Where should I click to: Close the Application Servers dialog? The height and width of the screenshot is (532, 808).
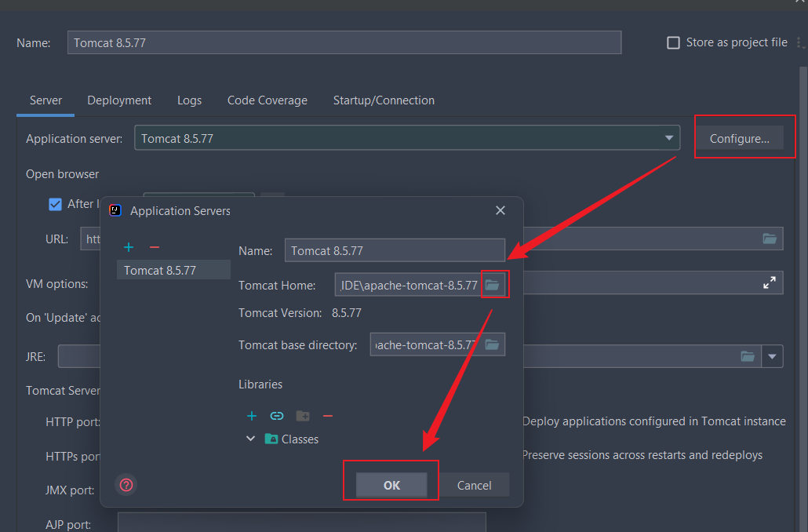coord(500,210)
